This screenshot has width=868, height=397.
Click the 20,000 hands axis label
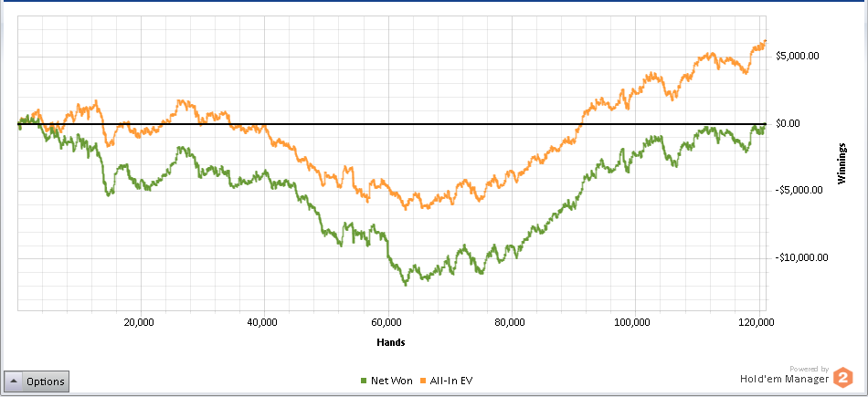[138, 322]
